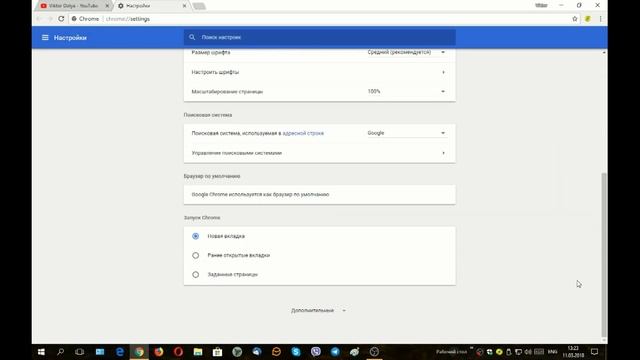Screen dimensions: 640x360
Task: Launch Opera from the taskbar
Action: click(x=178, y=352)
